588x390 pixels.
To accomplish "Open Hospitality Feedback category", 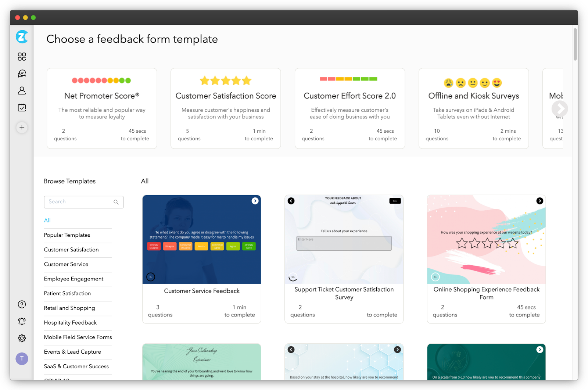I will pos(70,323).
